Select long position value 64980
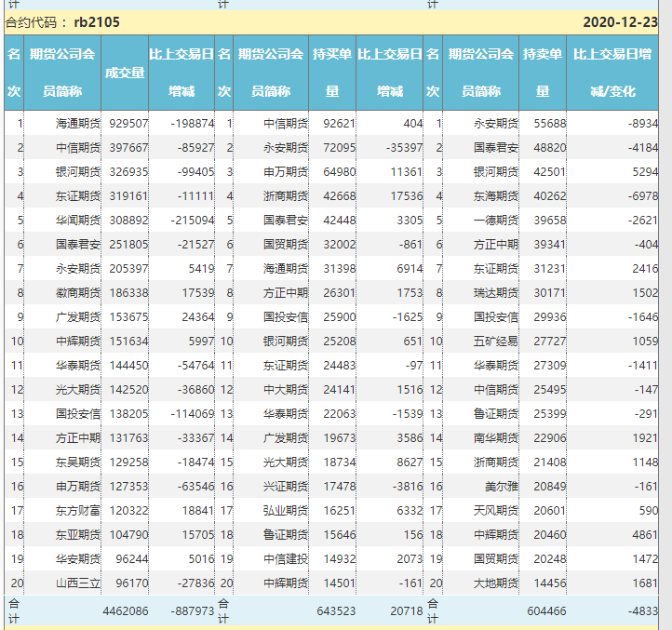 [x=340, y=172]
